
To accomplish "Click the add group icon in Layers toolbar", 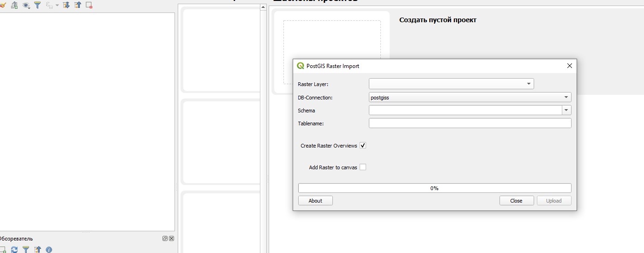I will 14,5.
